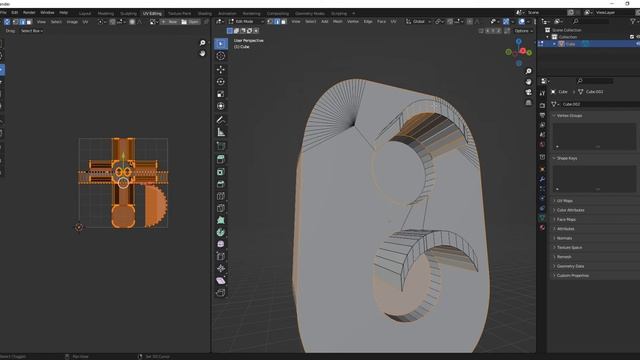Click the zoom icon in the 3D viewport

pos(529,71)
